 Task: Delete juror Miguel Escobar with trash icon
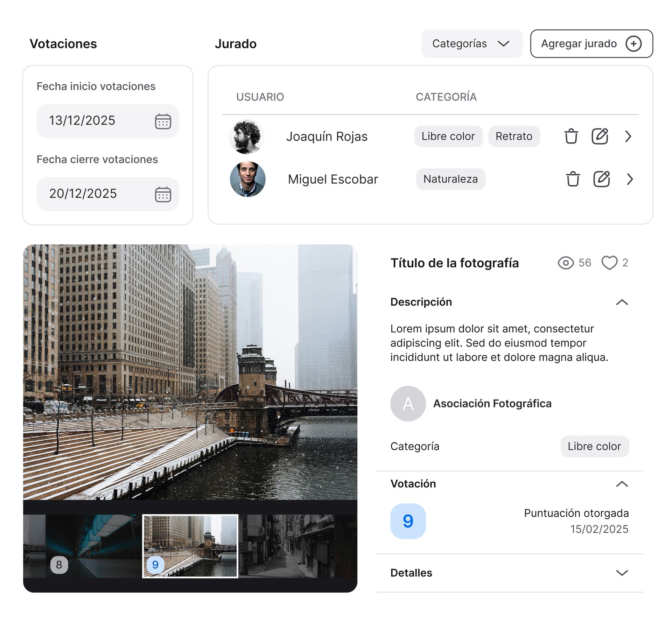pos(573,179)
